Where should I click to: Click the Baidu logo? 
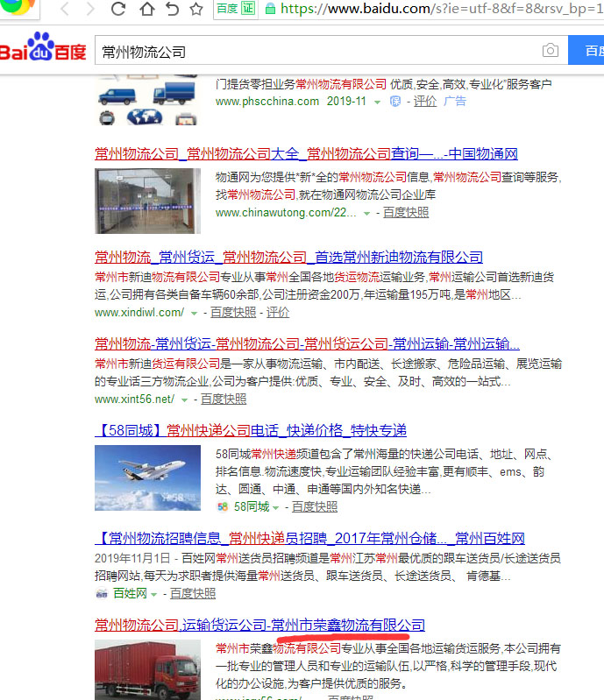point(44,51)
